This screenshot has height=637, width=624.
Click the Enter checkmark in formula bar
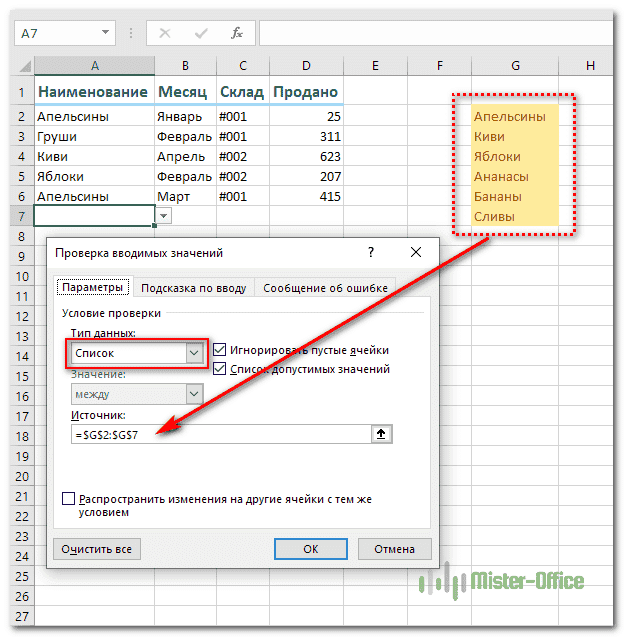[201, 32]
